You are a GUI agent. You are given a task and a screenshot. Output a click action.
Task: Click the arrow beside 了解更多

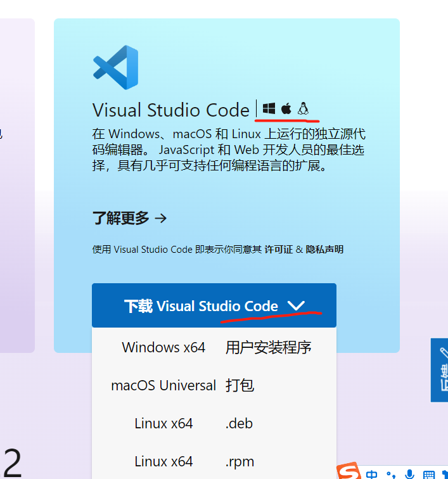pyautogui.click(x=161, y=218)
